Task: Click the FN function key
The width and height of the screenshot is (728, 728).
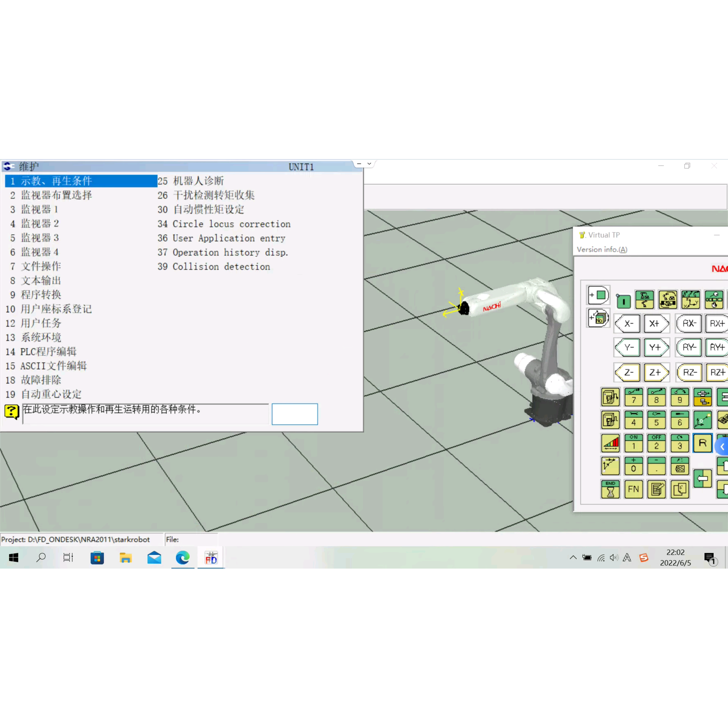Action: 633,489
